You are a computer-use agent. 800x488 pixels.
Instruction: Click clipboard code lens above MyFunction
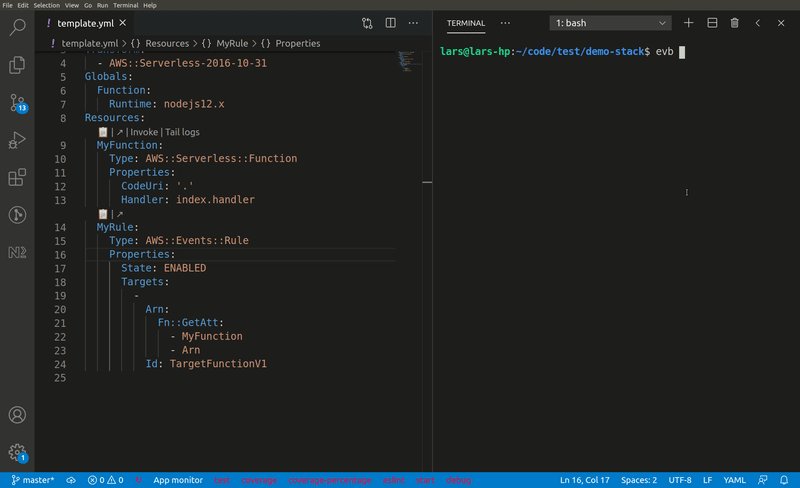(x=103, y=132)
